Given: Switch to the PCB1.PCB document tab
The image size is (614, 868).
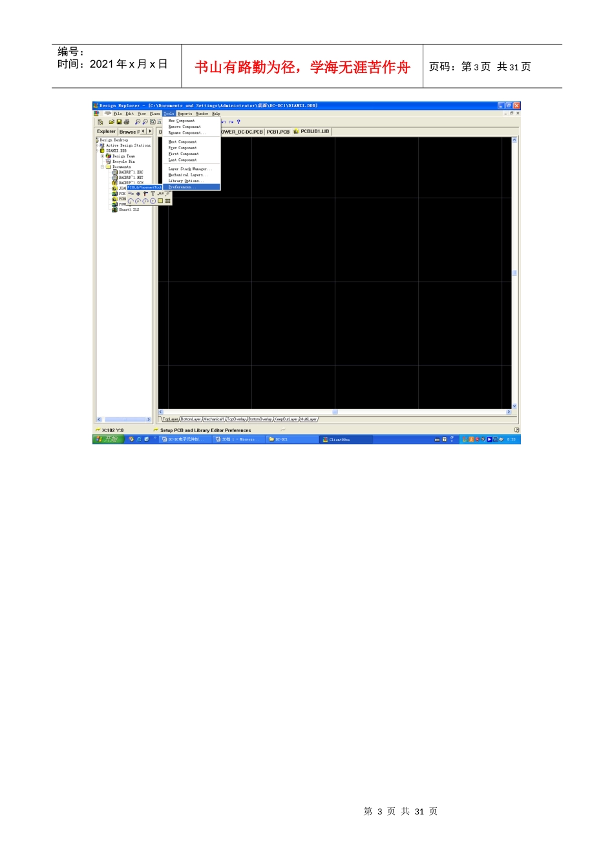Looking at the screenshot, I should click(278, 132).
